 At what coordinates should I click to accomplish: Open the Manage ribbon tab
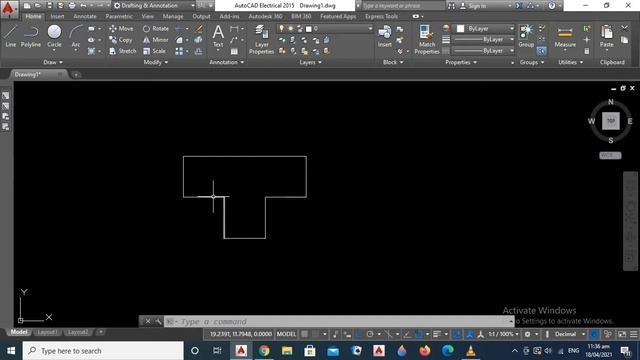pyautogui.click(x=173, y=17)
